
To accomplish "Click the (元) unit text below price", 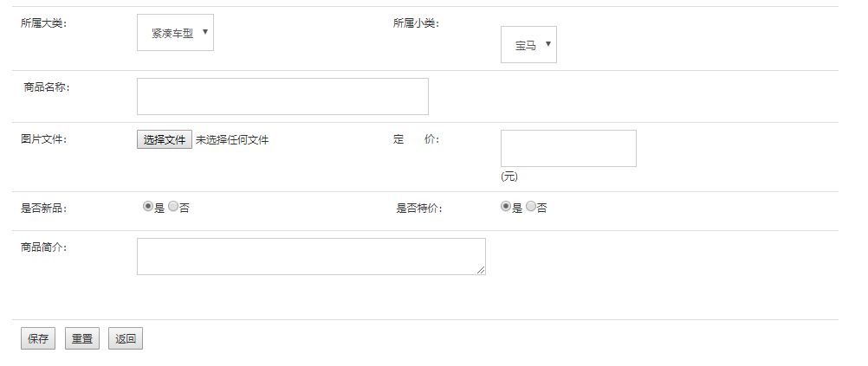I will [509, 177].
